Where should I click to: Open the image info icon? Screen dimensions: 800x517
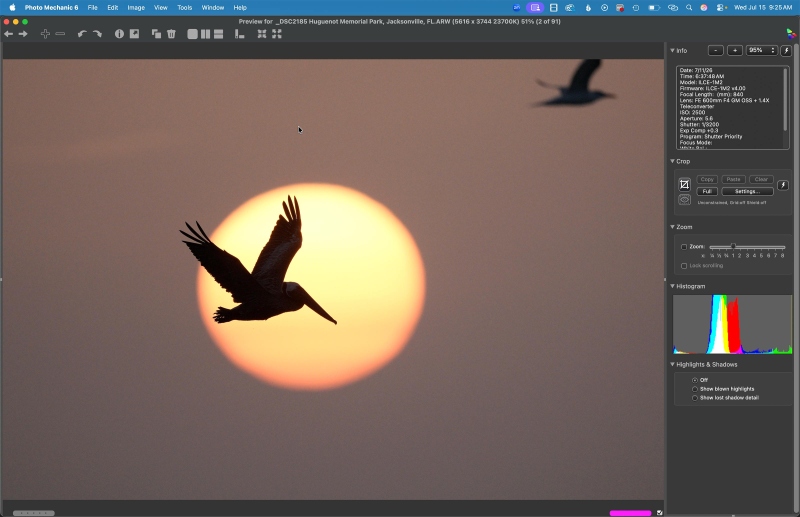[119, 34]
